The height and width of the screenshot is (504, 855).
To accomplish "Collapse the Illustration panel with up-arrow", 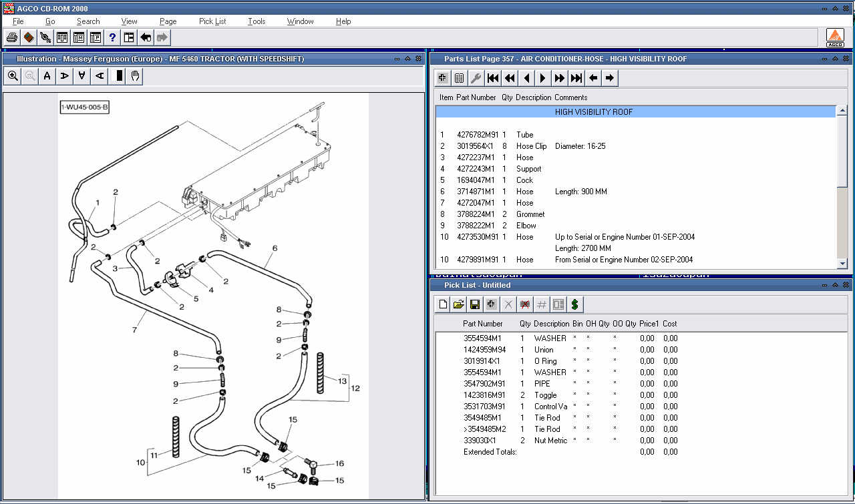I will (x=407, y=59).
